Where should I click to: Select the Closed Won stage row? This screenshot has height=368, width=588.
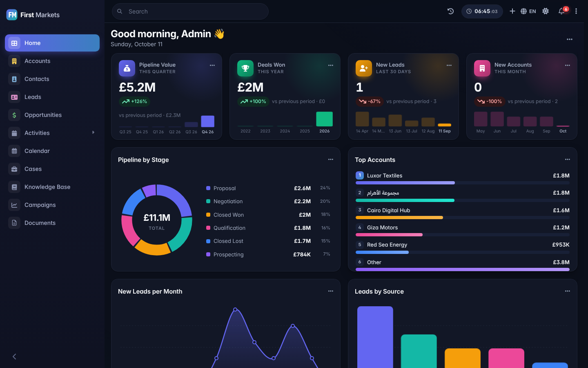tap(268, 215)
